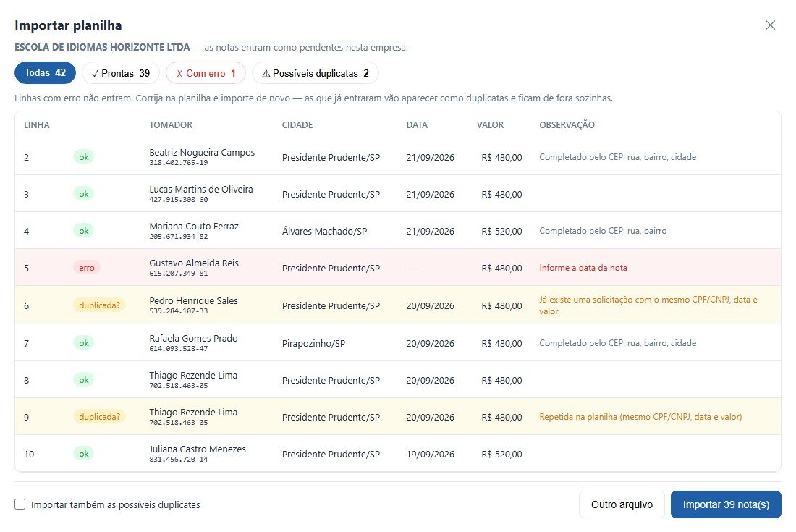Select Juliana Castro Menezes name
Image resolution: width=796 pixels, height=532 pixels.
[x=198, y=449]
